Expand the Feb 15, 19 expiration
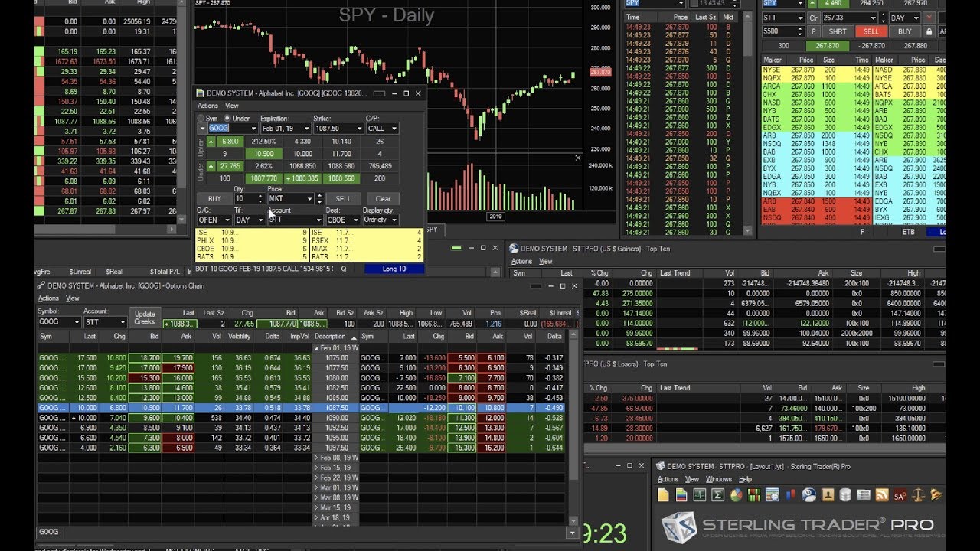 coord(316,467)
